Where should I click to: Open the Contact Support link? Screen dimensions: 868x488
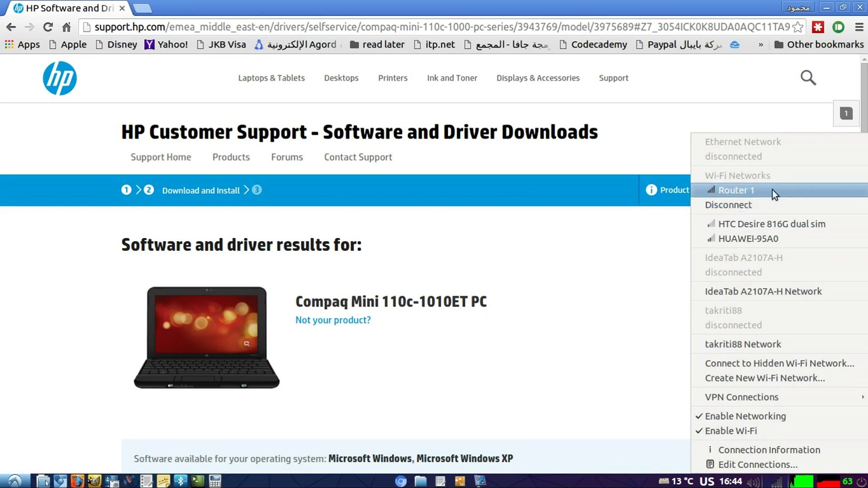[358, 157]
